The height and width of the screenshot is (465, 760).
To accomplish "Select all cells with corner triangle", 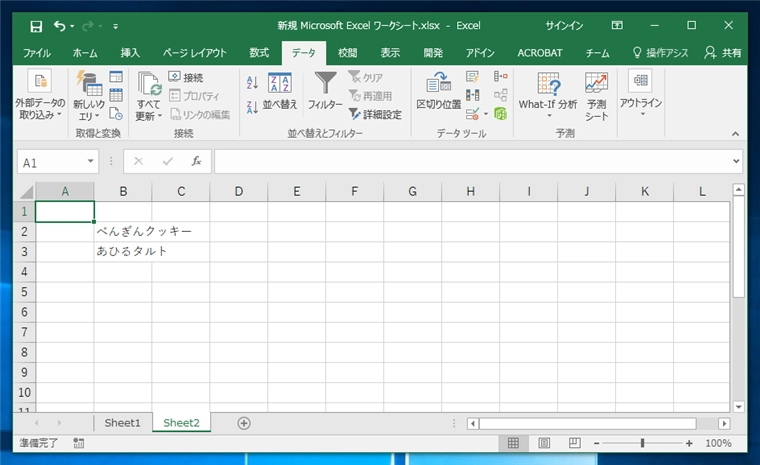I will coord(26,192).
